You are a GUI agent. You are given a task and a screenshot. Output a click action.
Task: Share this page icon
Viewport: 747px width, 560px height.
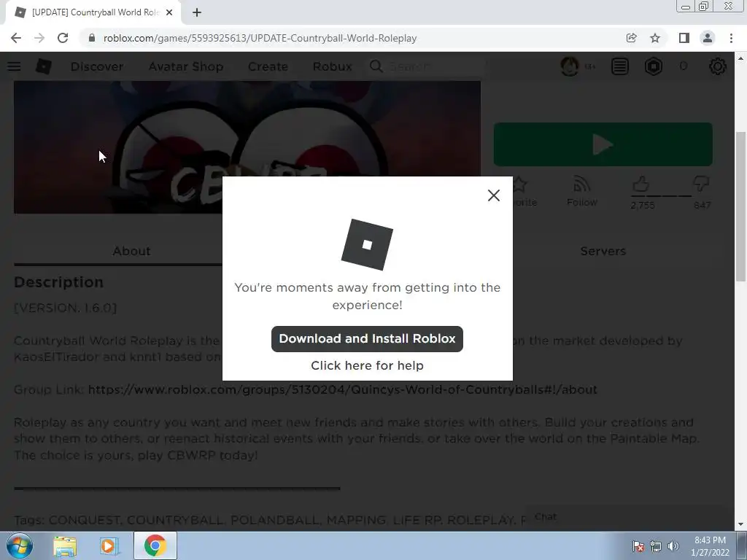[631, 38]
